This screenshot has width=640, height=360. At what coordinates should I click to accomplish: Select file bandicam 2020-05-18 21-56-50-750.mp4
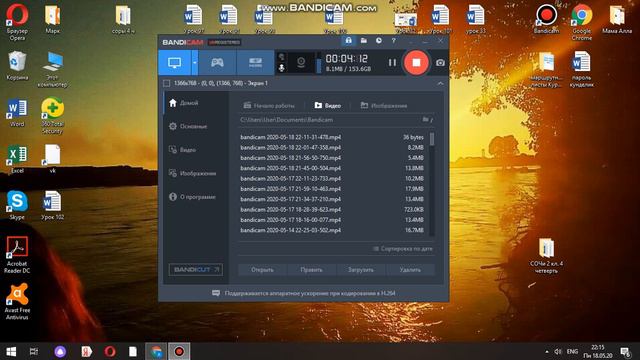332,158
